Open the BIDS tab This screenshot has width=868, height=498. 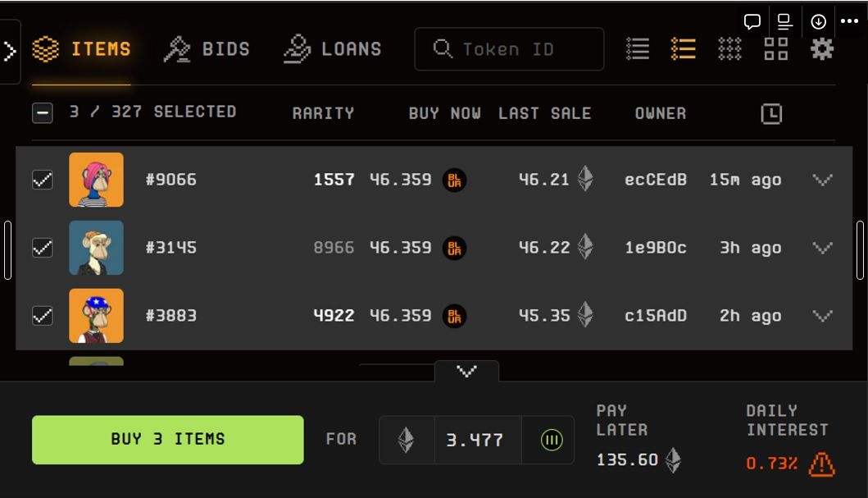pyautogui.click(x=207, y=49)
